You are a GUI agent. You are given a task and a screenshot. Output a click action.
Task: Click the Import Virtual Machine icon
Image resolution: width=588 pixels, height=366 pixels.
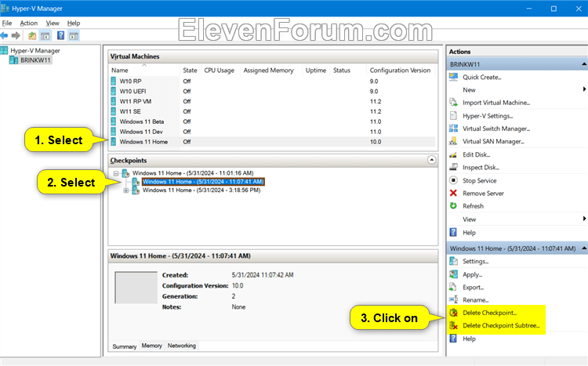click(x=453, y=103)
